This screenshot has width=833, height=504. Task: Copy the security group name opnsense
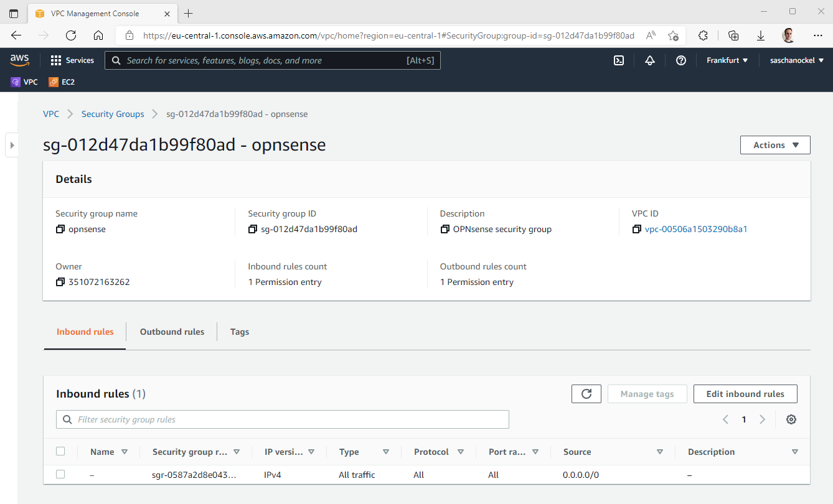coord(60,229)
